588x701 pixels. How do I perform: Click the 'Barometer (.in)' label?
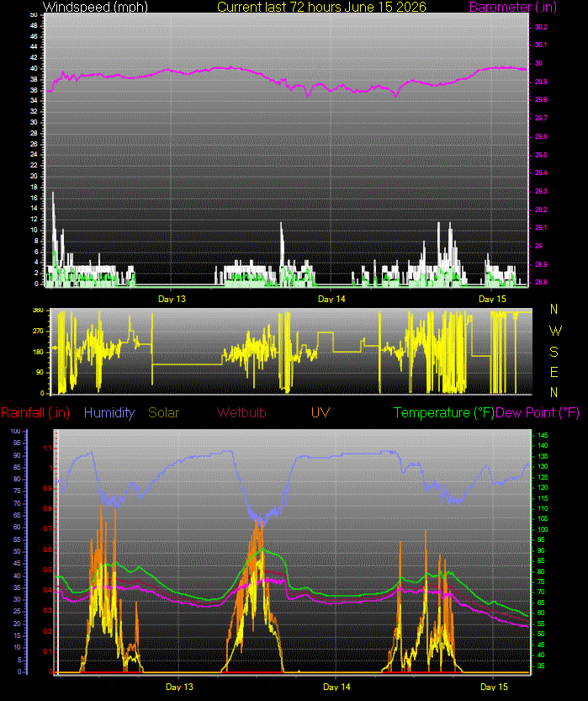point(513,7)
